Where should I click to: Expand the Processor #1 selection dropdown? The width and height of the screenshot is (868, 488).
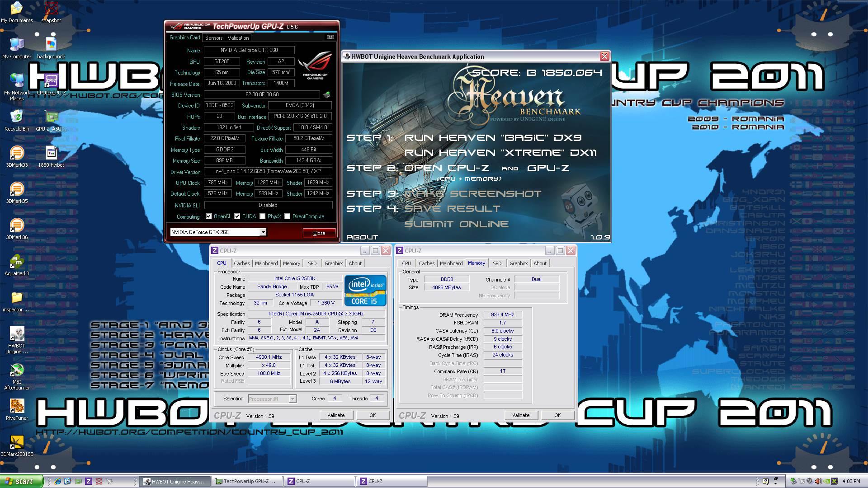[x=292, y=399]
